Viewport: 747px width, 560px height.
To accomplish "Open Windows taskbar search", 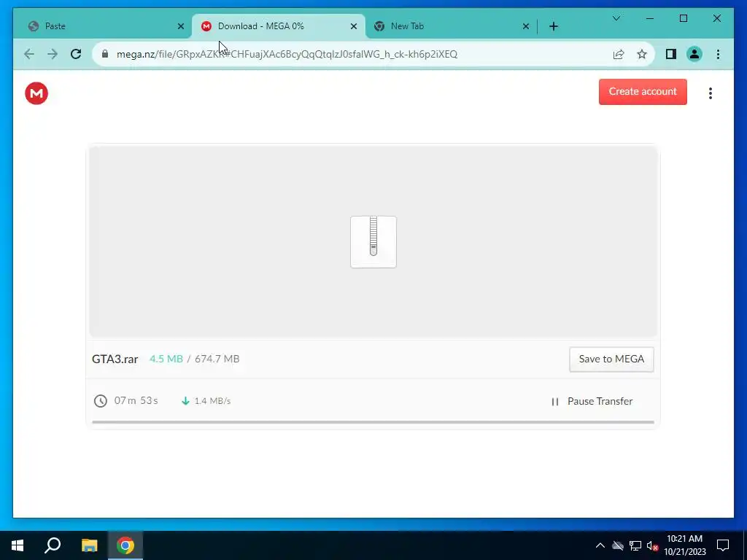I will click(53, 545).
